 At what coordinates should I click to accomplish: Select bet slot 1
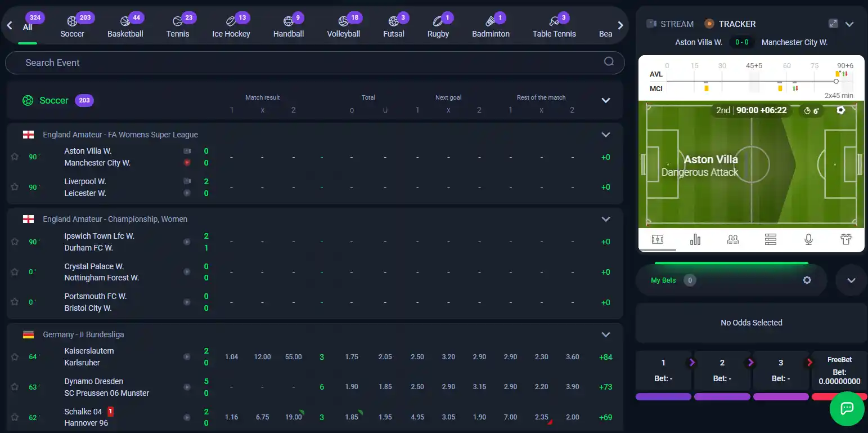[x=663, y=370]
